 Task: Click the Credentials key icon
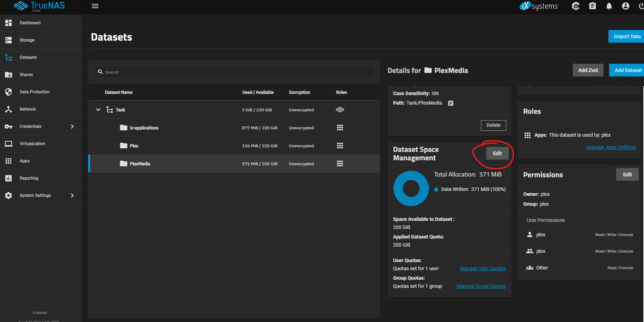pos(8,126)
